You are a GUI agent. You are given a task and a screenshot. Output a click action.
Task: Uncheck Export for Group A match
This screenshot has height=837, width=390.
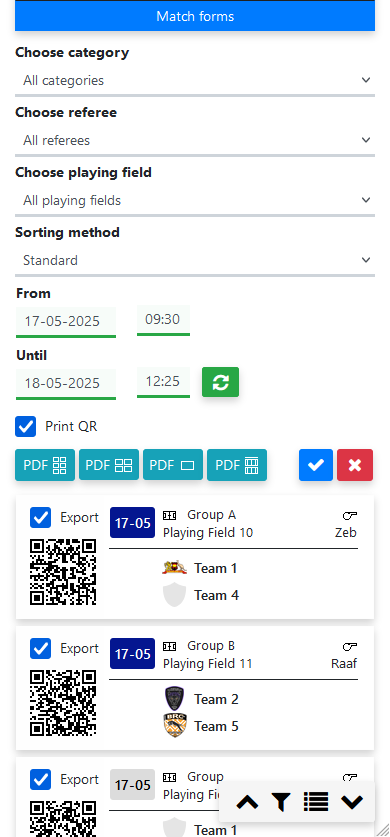coord(41,517)
